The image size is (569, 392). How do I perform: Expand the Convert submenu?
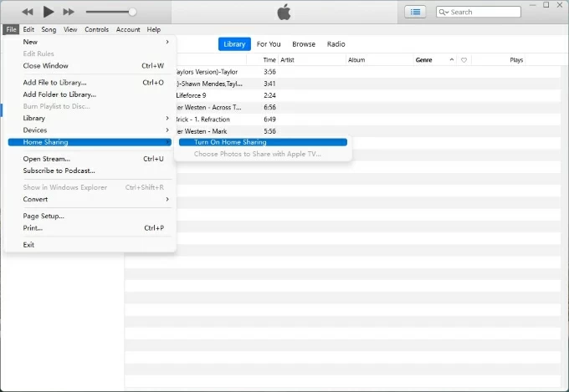click(90, 199)
